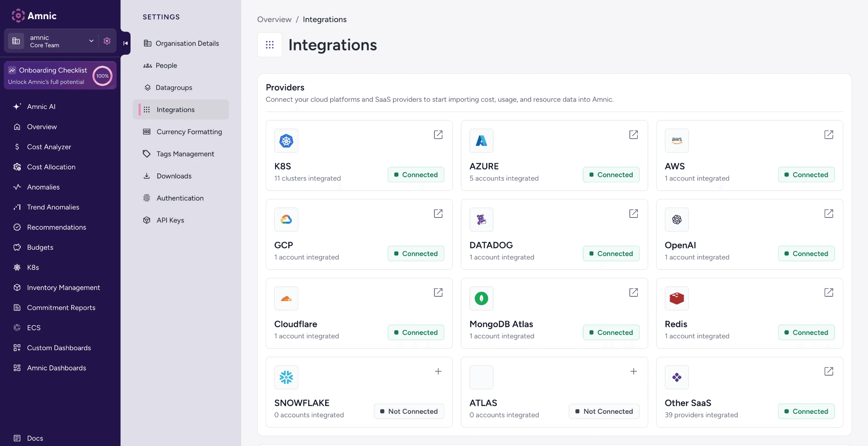
Task: Click Connected status on K8S card
Action: pyautogui.click(x=416, y=175)
